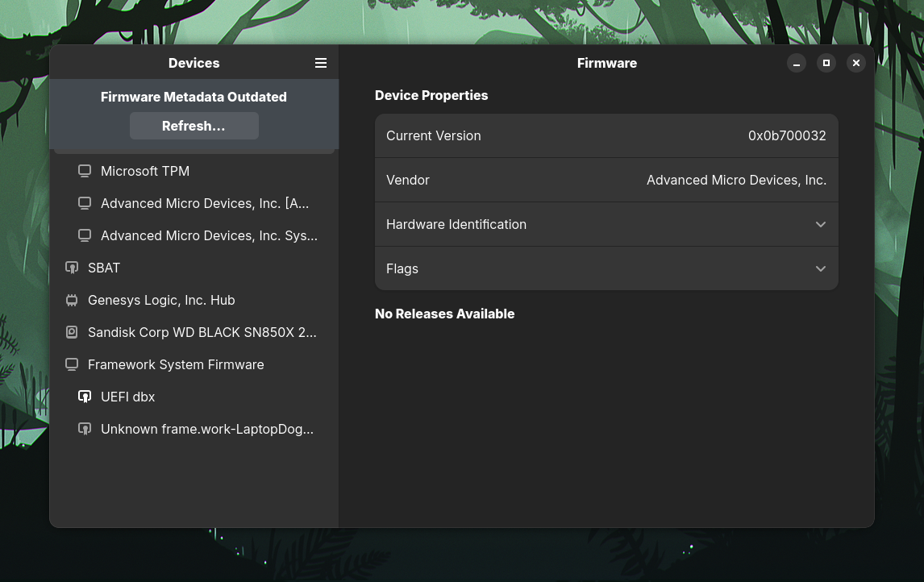Click the UEFI dbx icon
The height and width of the screenshot is (582, 924).
click(x=84, y=397)
